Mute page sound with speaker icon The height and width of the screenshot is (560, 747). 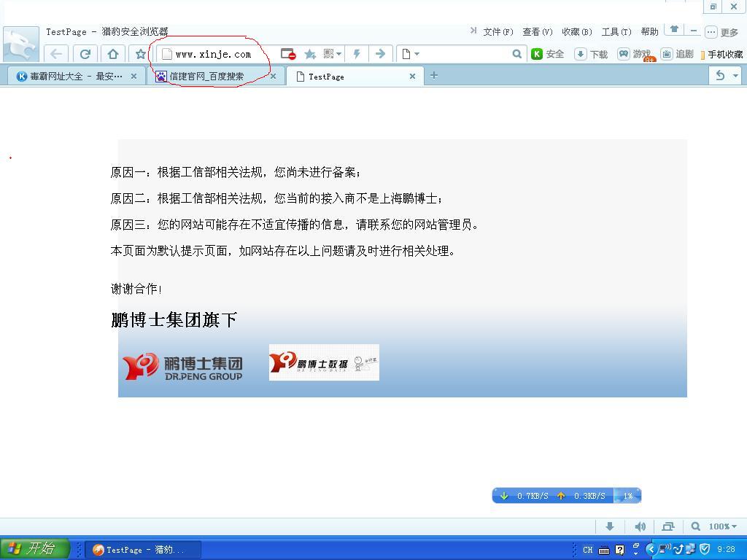pos(640,526)
